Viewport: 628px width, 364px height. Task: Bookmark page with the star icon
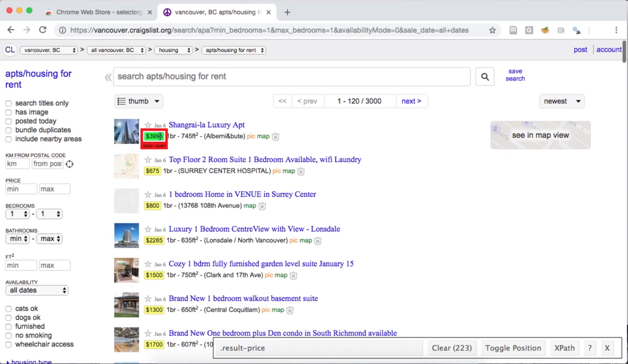pos(492,30)
